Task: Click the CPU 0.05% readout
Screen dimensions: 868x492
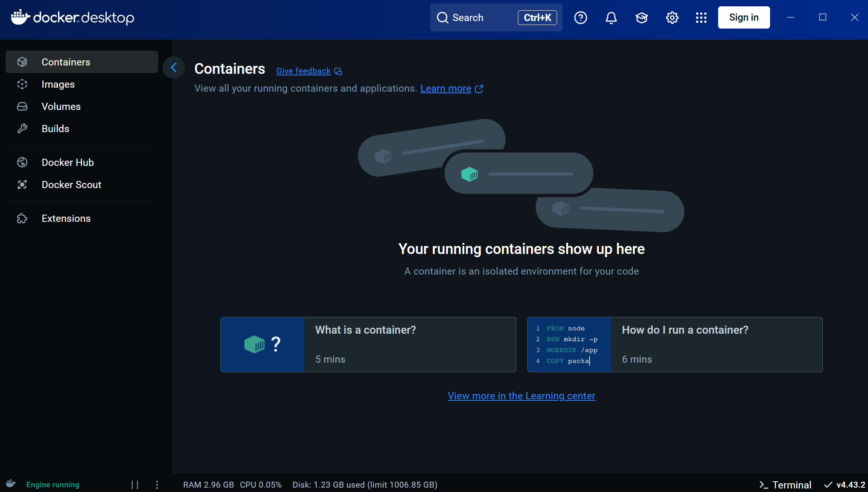Action: (x=261, y=485)
